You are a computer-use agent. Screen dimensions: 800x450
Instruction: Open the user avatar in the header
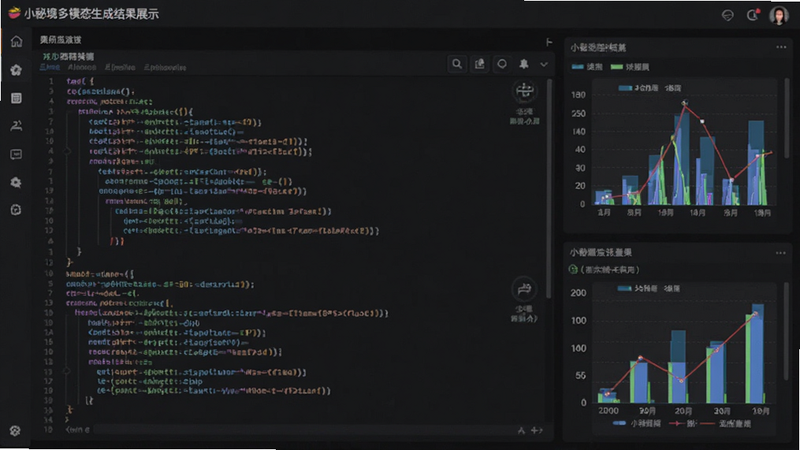[x=779, y=16]
